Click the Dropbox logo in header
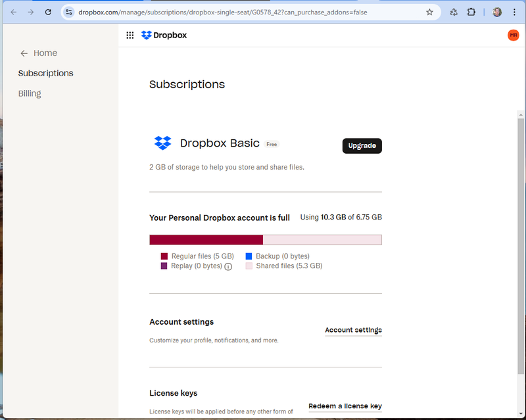 [164, 35]
